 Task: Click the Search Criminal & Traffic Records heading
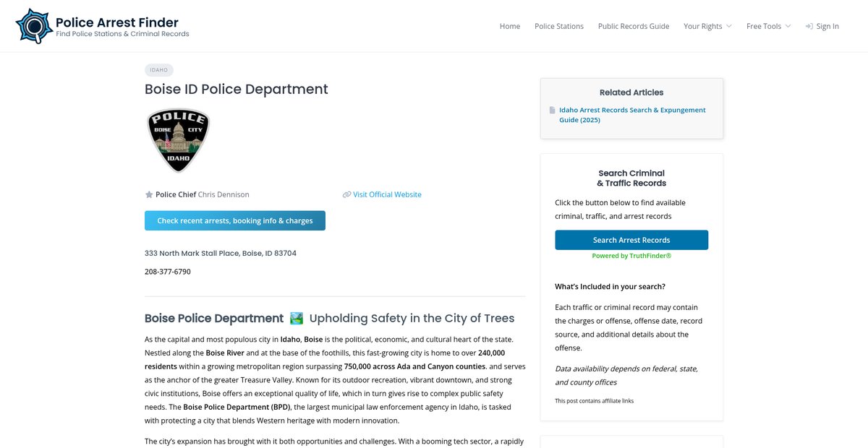pyautogui.click(x=631, y=178)
